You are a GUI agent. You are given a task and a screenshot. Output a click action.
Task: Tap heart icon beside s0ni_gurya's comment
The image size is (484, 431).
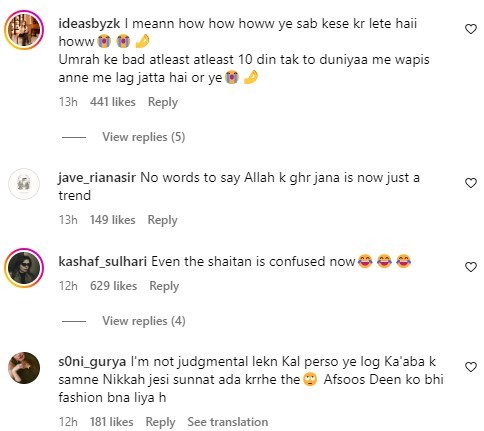pos(471,367)
